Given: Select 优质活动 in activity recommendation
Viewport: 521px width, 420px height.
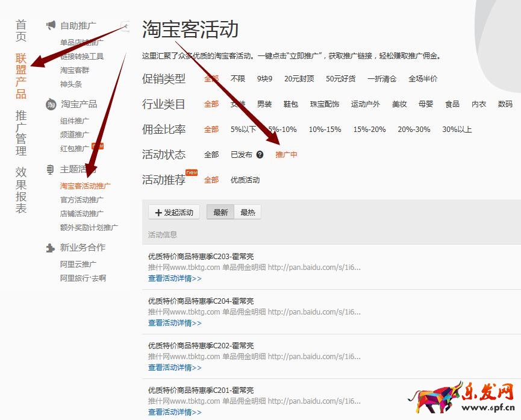Looking at the screenshot, I should pos(245,180).
